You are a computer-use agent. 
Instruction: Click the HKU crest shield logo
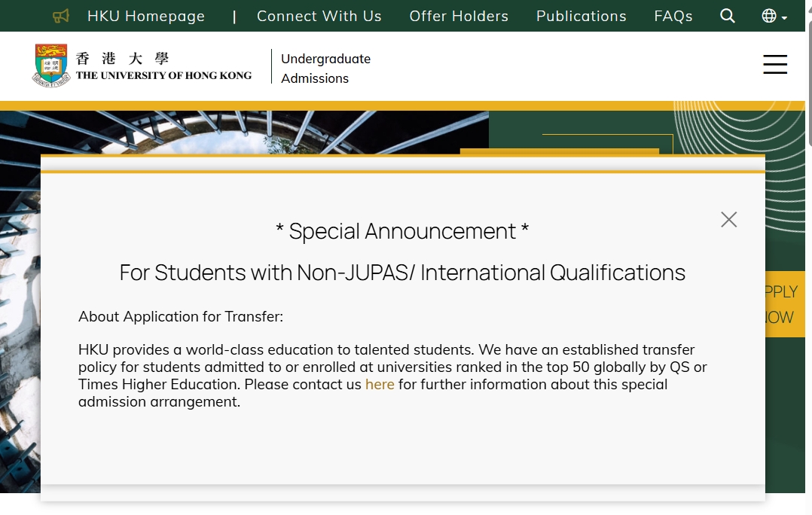[51, 65]
